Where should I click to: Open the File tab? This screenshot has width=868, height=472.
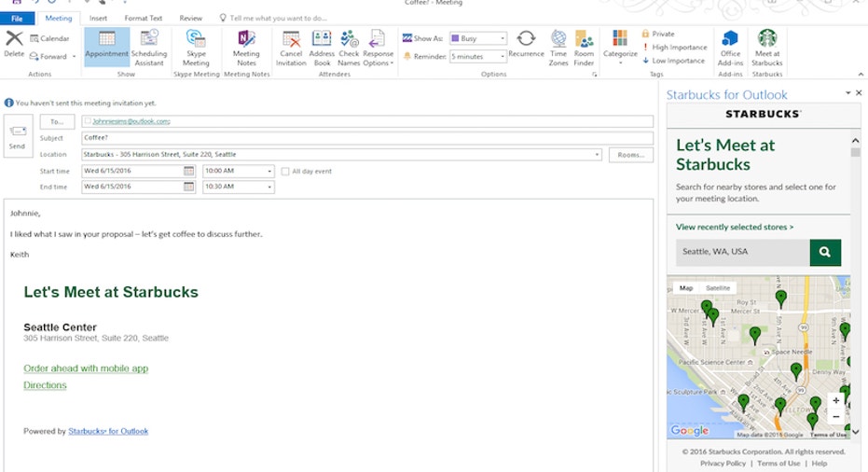click(17, 19)
